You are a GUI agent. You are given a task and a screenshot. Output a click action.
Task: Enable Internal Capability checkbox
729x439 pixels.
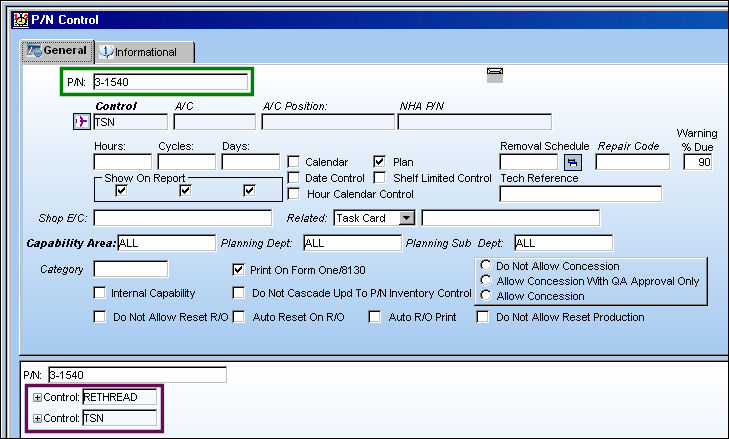[x=99, y=293]
